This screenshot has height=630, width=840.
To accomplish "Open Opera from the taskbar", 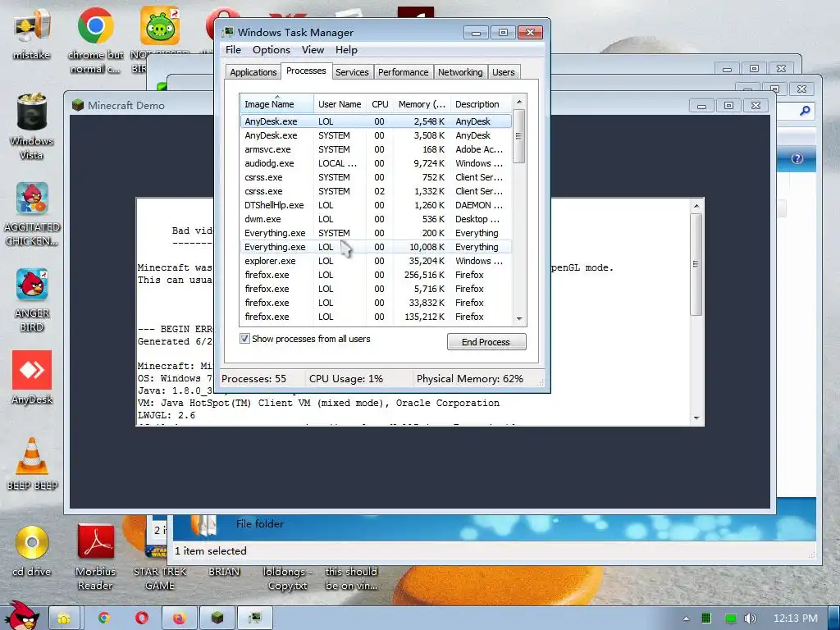I will click(x=141, y=619).
